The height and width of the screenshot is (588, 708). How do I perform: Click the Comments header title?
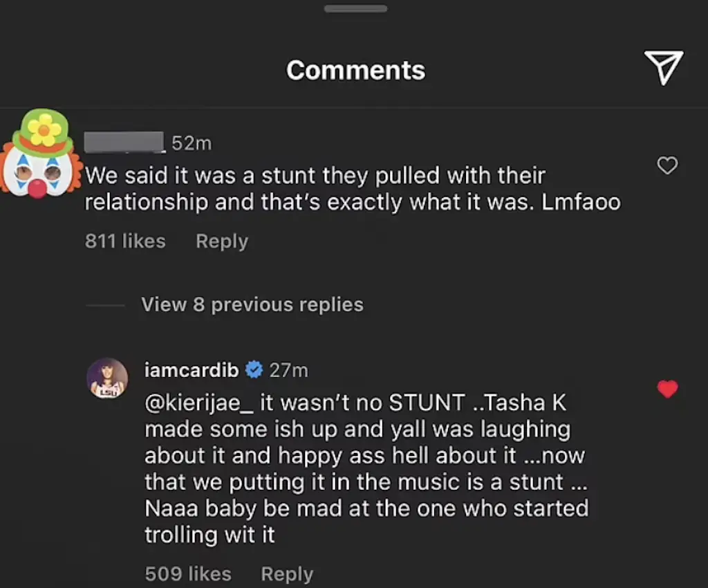click(x=355, y=70)
